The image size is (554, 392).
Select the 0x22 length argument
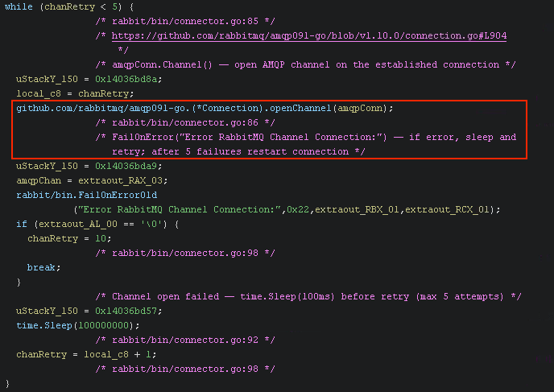(x=298, y=209)
